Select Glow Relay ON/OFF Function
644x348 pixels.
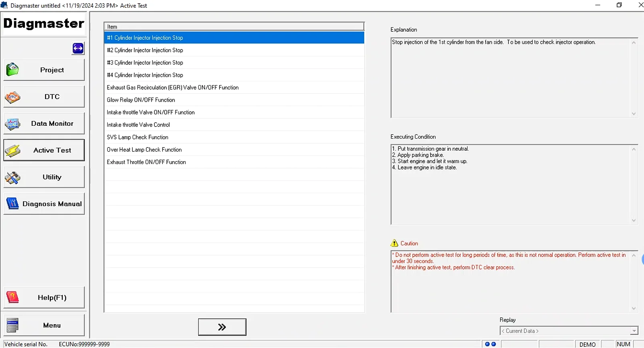(234, 100)
